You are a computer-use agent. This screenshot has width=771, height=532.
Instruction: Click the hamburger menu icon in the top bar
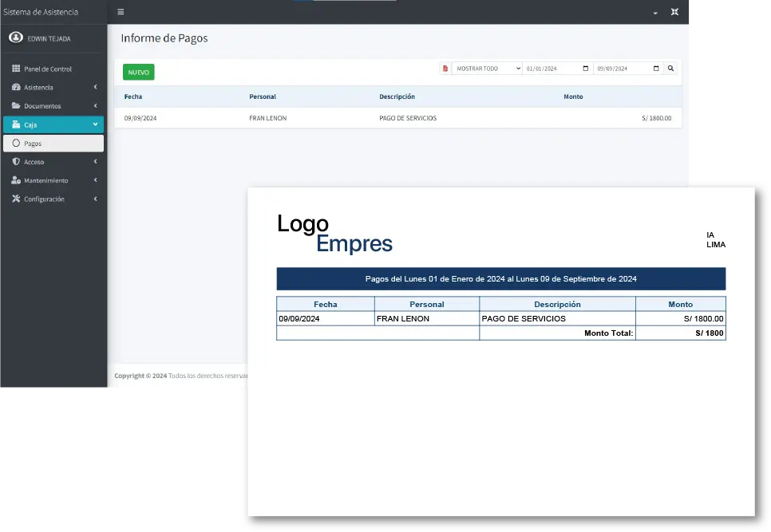click(121, 12)
